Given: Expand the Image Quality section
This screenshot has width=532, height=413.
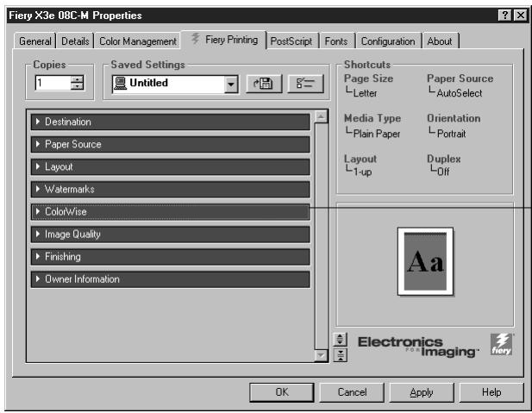Looking at the screenshot, I should [171, 235].
